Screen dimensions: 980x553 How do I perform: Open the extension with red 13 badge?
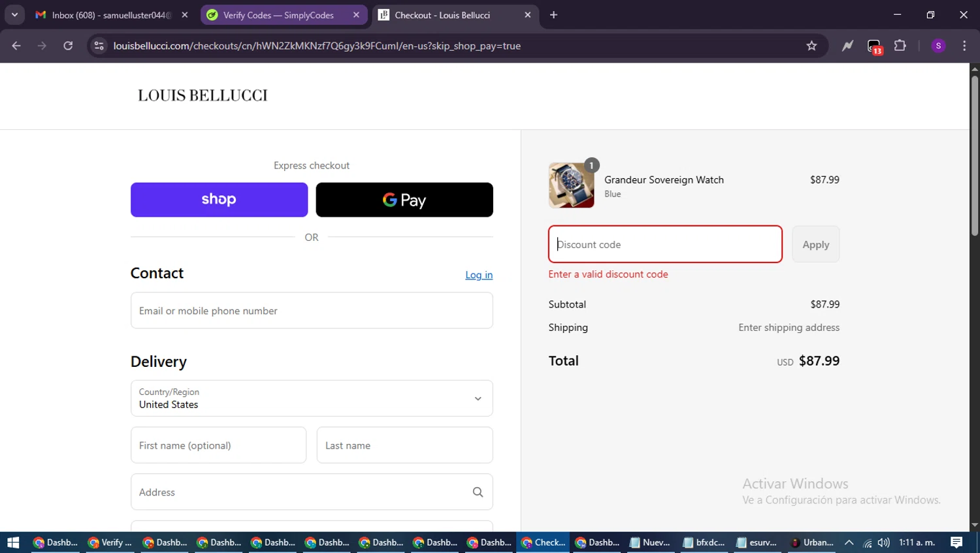874,46
